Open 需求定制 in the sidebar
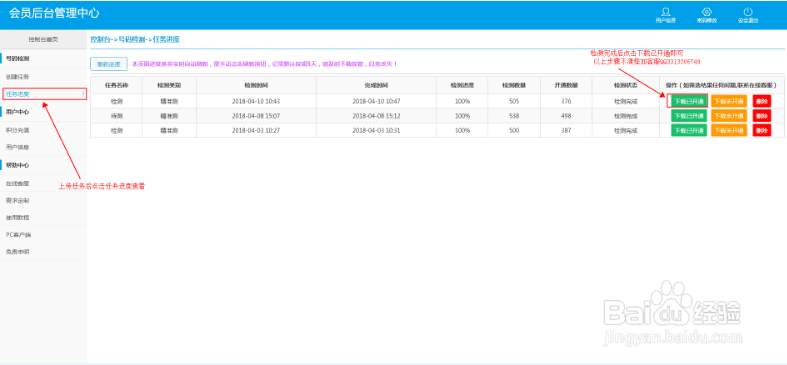The image size is (787, 365). [x=18, y=201]
